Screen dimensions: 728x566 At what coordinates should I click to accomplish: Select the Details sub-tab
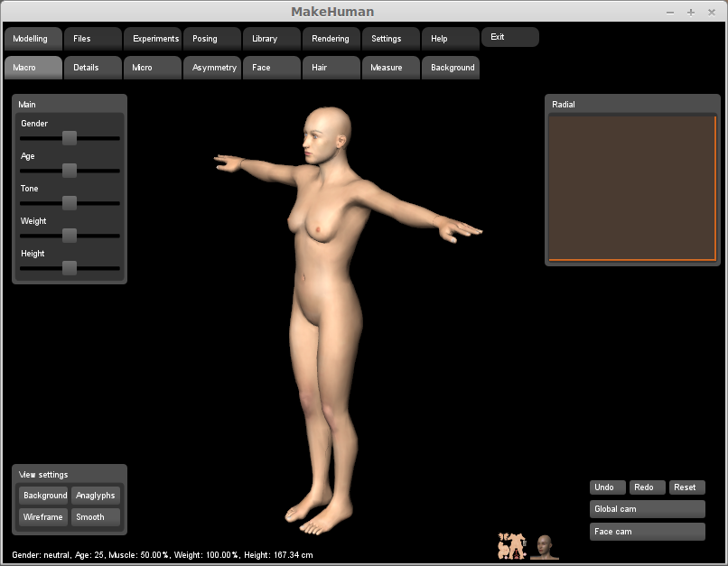point(93,68)
